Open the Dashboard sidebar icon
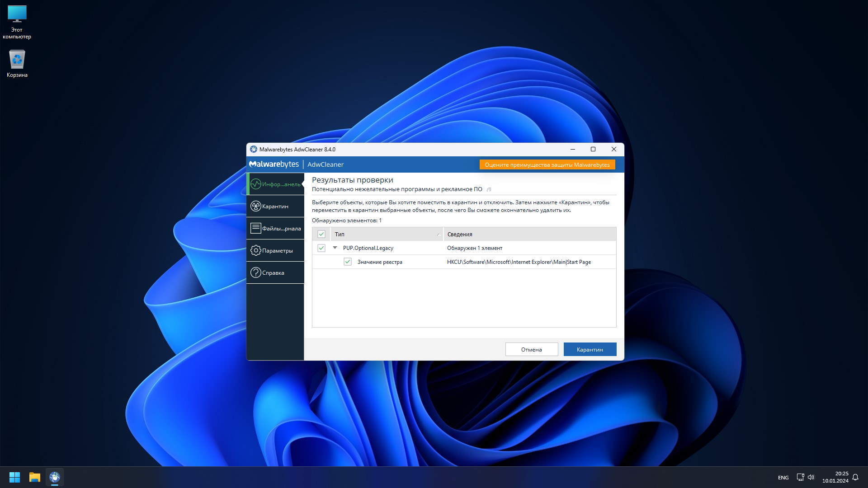Viewport: 868px width, 488px height. (x=256, y=184)
